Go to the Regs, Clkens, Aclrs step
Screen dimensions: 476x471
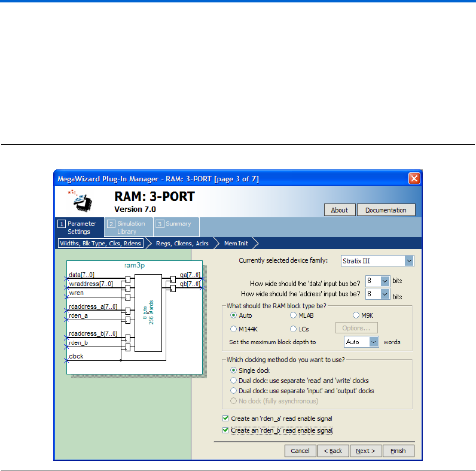click(x=182, y=243)
